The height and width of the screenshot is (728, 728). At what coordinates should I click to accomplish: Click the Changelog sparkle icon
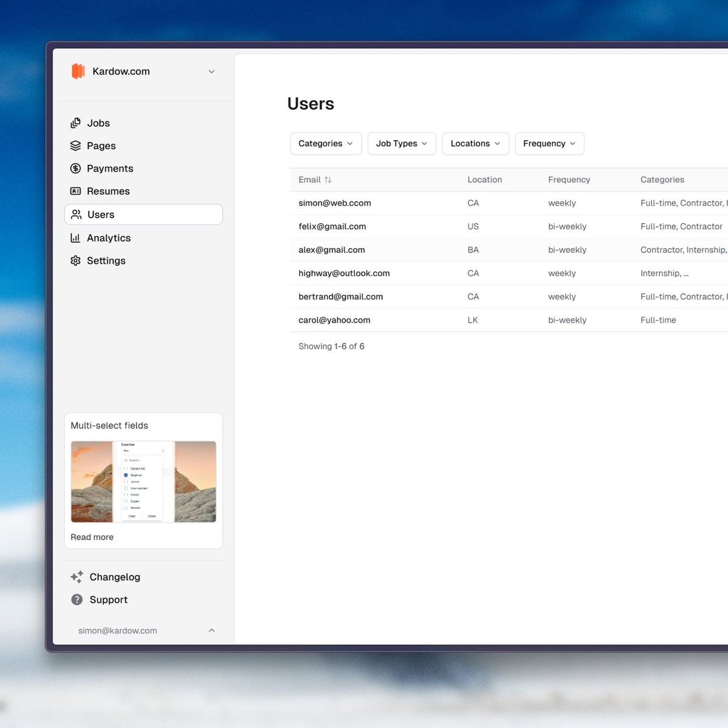click(77, 577)
